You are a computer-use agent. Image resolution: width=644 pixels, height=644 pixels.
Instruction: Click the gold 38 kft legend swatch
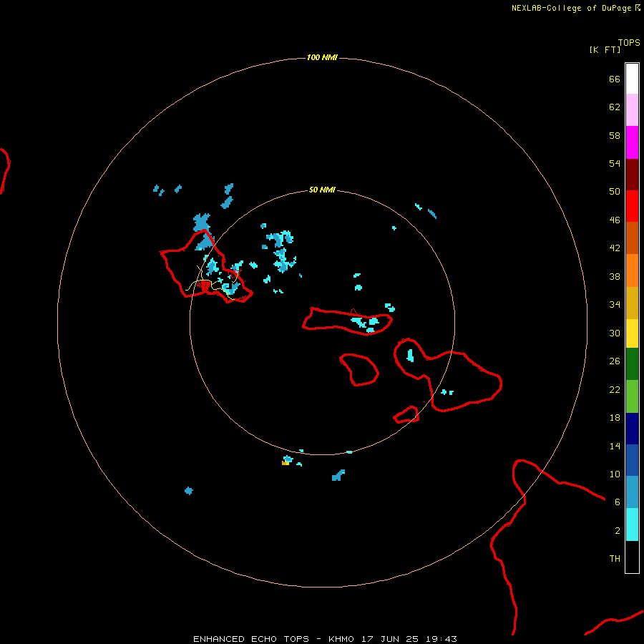[632, 303]
